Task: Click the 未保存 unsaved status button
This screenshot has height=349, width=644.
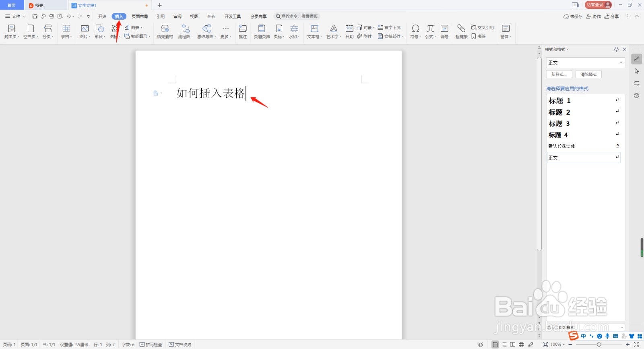Action: point(573,17)
